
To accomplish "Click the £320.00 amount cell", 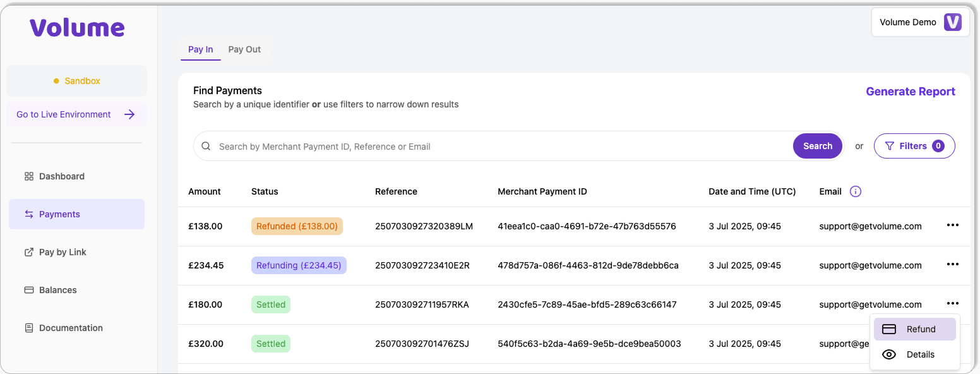I will click(205, 344).
